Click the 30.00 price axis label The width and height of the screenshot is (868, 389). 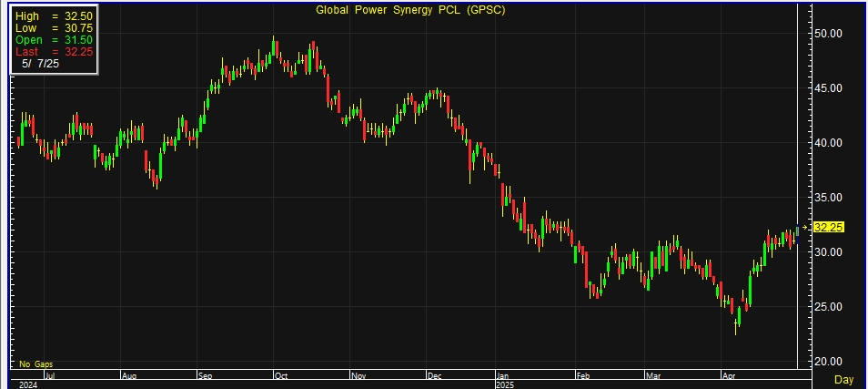tap(828, 252)
